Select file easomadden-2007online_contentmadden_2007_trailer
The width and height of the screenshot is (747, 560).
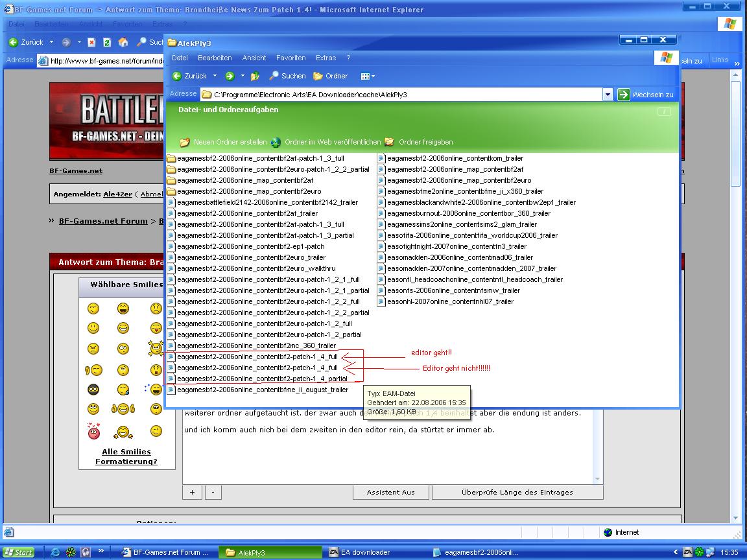[467, 268]
